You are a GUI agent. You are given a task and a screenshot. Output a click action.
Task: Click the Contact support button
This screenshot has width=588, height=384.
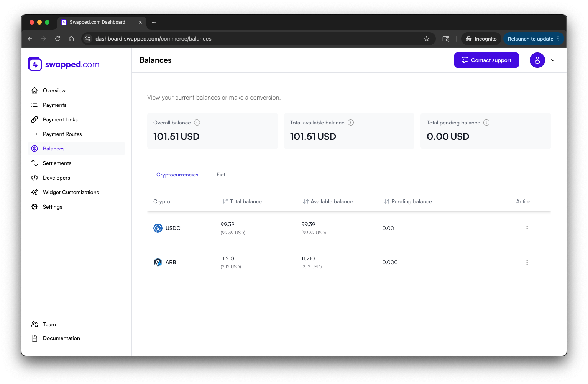point(486,60)
